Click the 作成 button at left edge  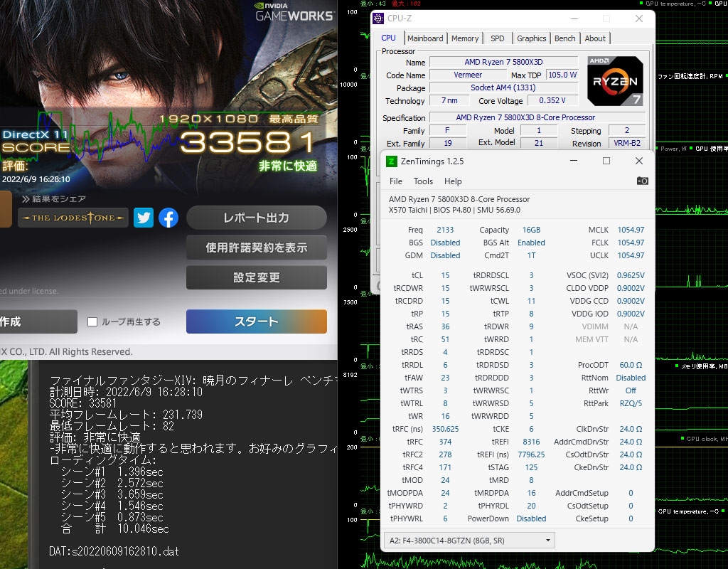click(38, 321)
